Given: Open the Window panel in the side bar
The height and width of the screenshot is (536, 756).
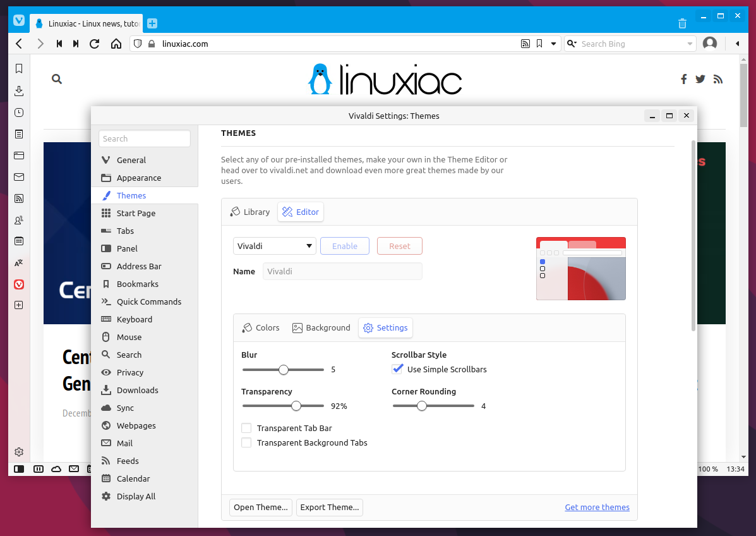Looking at the screenshot, I should coord(19,155).
